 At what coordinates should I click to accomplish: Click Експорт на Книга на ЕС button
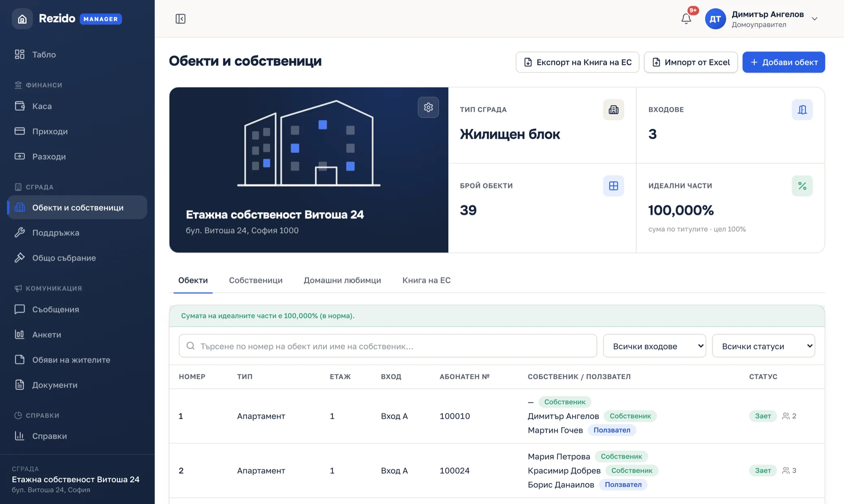577,62
